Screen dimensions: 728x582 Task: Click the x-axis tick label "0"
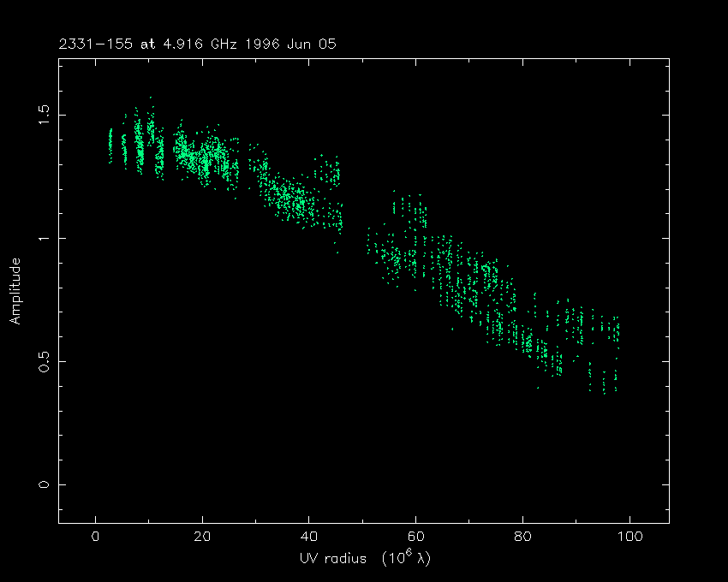95,537
